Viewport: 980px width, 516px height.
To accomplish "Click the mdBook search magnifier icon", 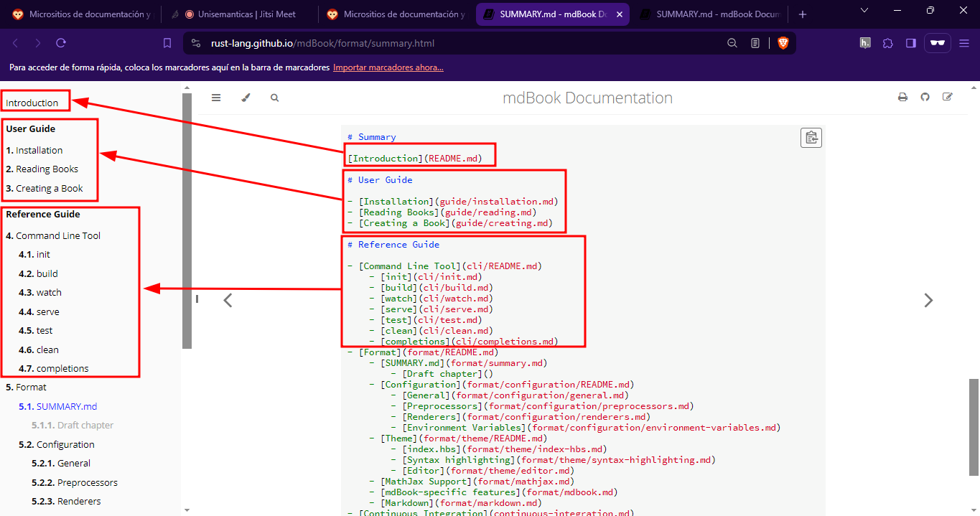I will (x=275, y=98).
